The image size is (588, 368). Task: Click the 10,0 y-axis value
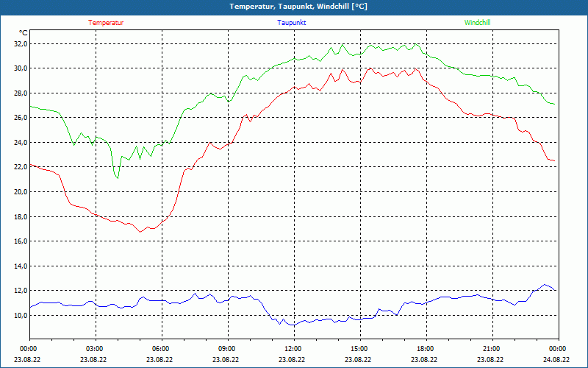pos(21,316)
